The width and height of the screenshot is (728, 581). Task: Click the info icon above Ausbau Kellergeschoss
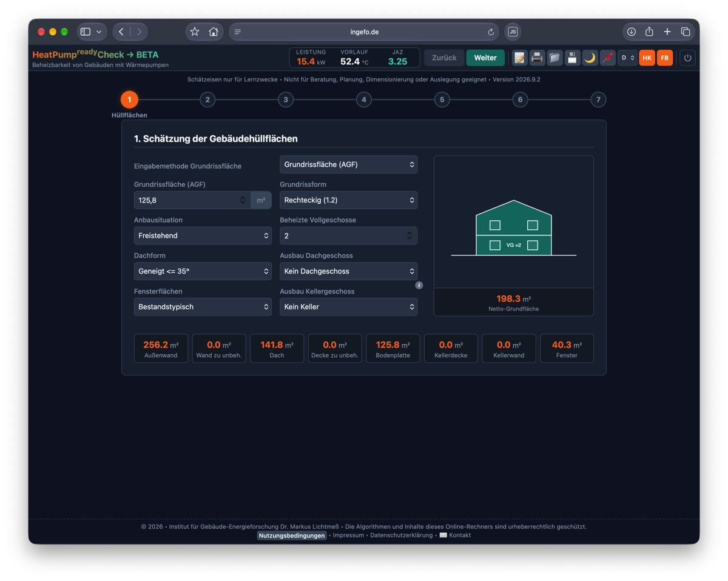[x=419, y=285]
